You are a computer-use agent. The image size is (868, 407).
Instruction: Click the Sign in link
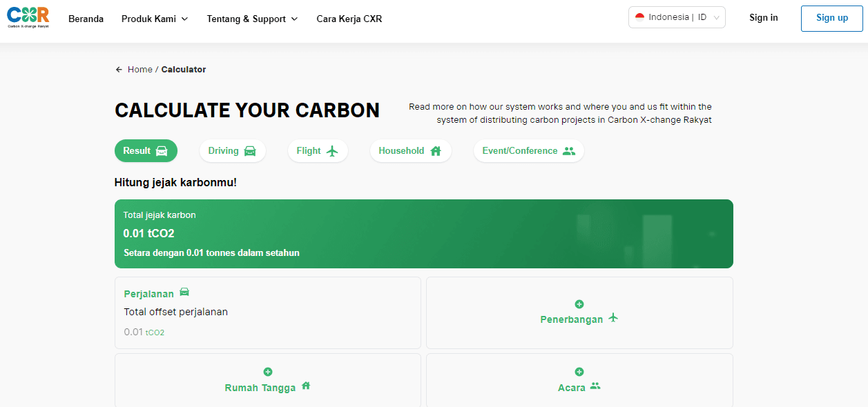[764, 18]
